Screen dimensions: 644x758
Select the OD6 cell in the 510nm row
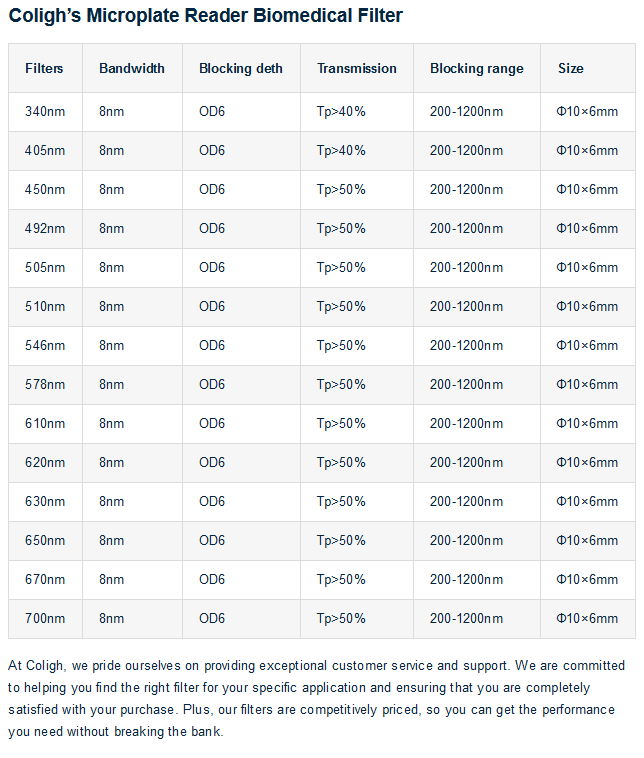(212, 307)
